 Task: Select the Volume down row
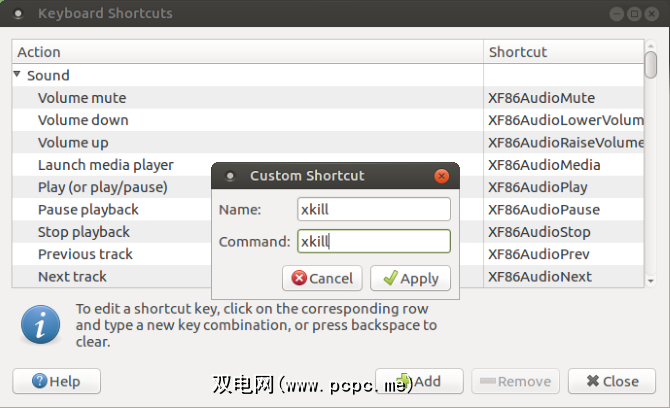83,120
